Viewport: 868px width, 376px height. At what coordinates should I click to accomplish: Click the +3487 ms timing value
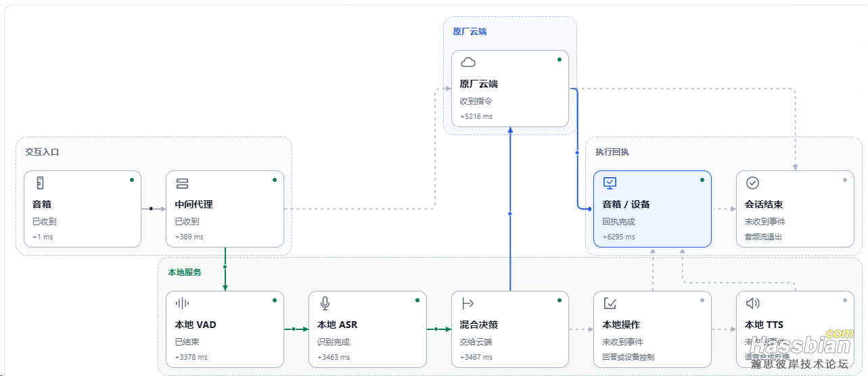(x=476, y=357)
